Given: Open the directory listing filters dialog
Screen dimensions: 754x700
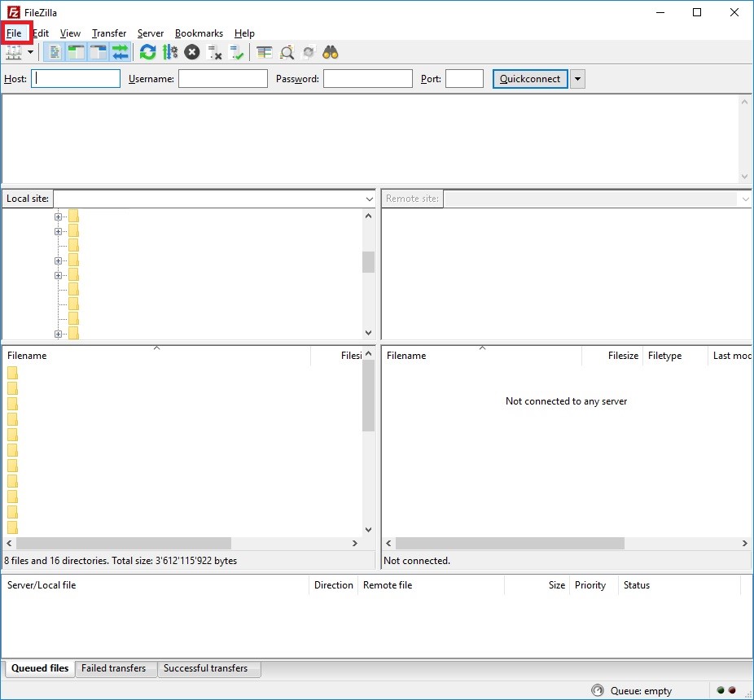Looking at the screenshot, I should 264,52.
